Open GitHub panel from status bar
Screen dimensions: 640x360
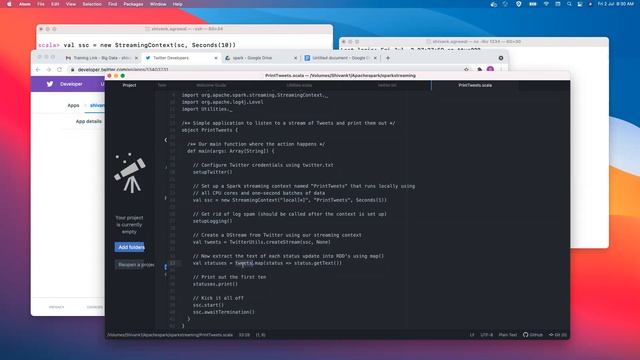(x=533, y=335)
